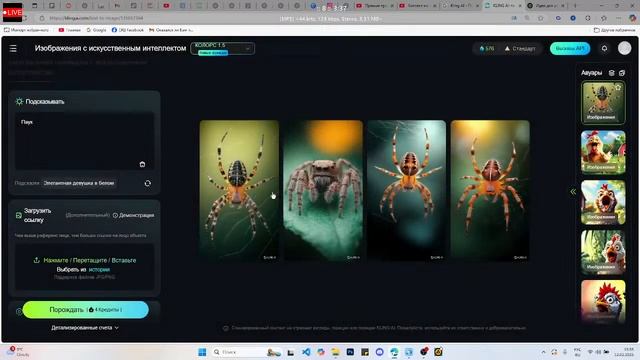The image size is (640, 360).
Task: Apply suggestion Элегантная девушка в белом
Action: tap(79, 183)
